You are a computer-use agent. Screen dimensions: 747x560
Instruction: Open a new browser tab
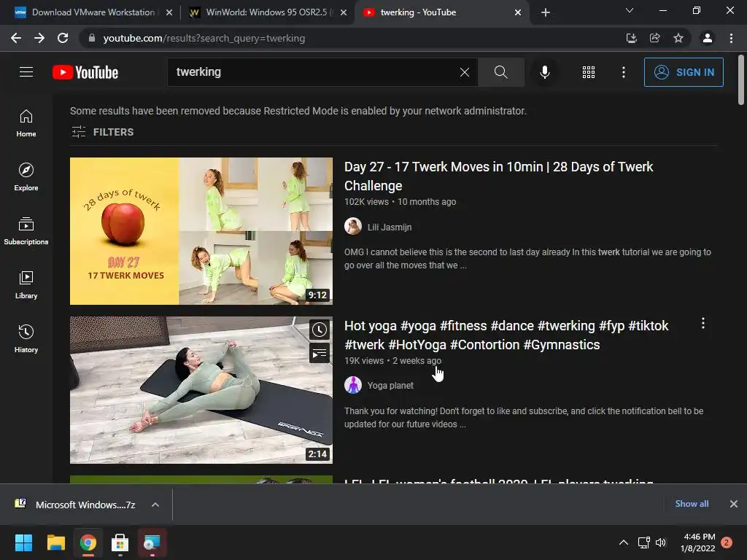[x=546, y=13]
